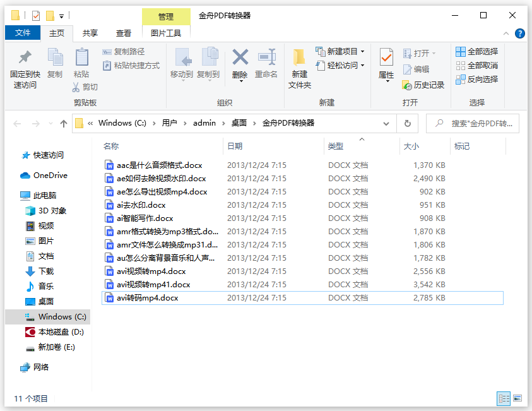This screenshot has width=532, height=411.
Task: Click Select none
Action: pos(476,66)
